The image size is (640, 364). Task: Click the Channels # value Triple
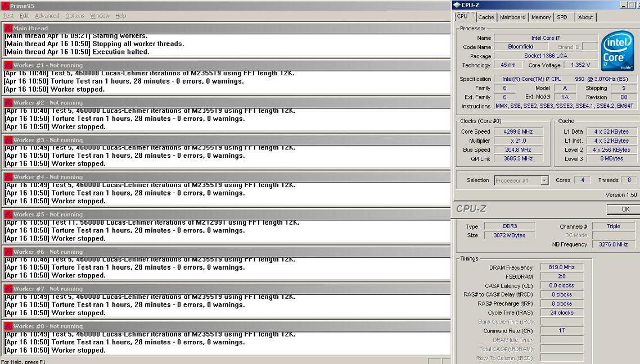coord(613,226)
